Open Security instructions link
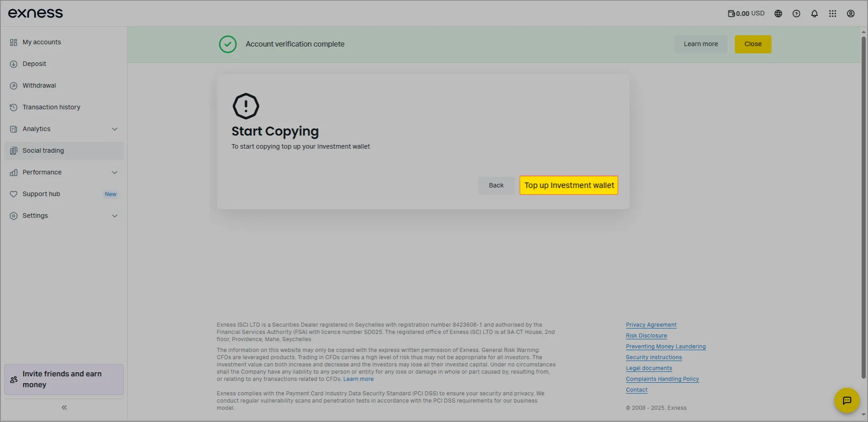Screen dimensions: 868x422 point(654,357)
